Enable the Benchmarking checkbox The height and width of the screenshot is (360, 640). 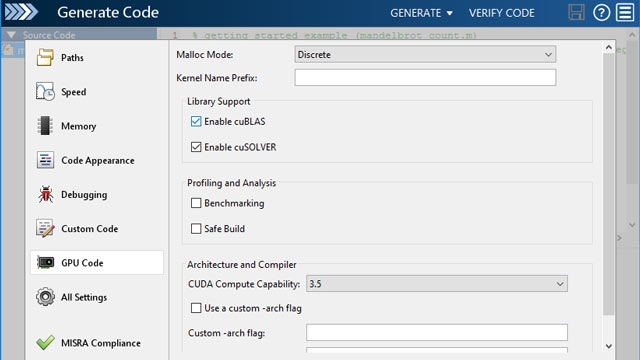coord(196,203)
